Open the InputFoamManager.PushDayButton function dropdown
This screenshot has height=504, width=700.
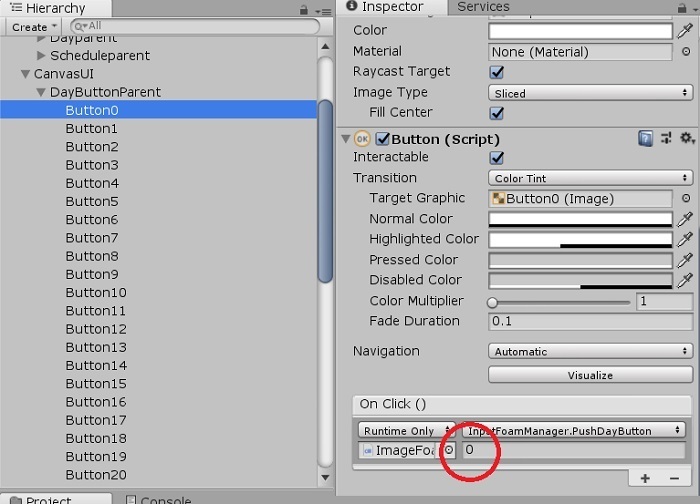coord(574,430)
